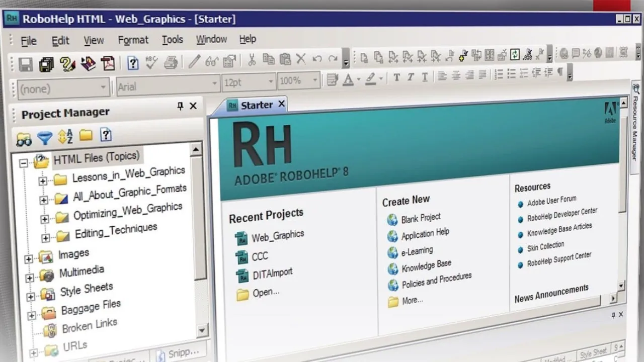Collapse the HTML Files (Topics) node

click(x=23, y=163)
